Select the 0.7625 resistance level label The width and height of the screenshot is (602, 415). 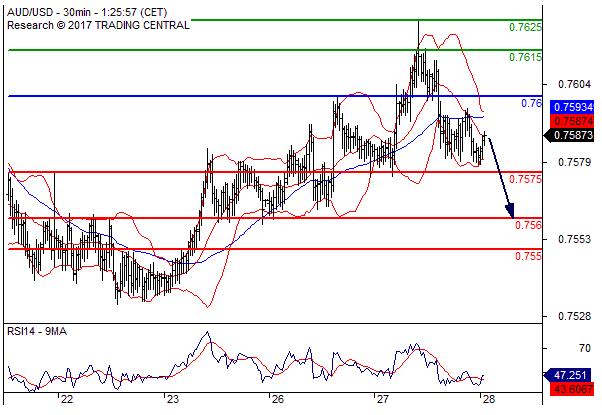[525, 27]
